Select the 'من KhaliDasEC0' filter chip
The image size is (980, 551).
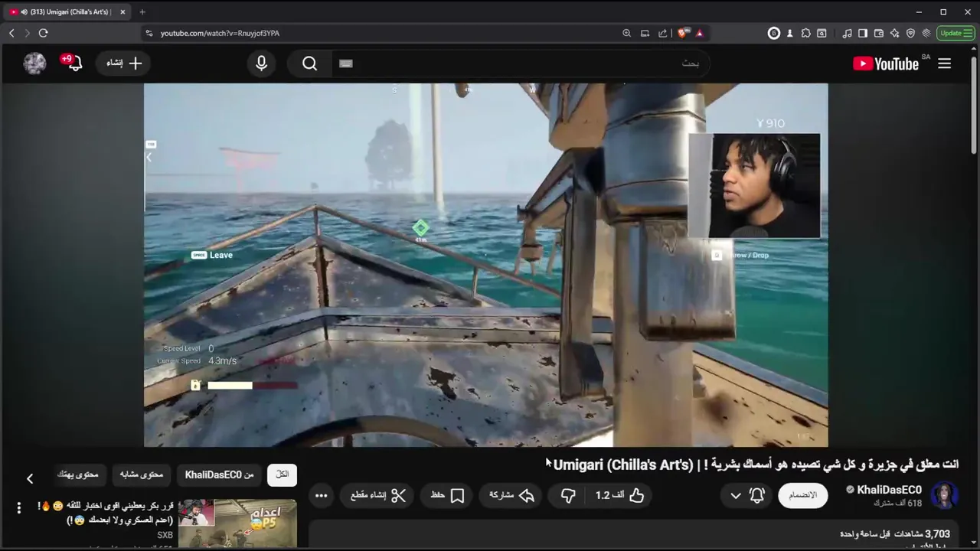point(219,475)
